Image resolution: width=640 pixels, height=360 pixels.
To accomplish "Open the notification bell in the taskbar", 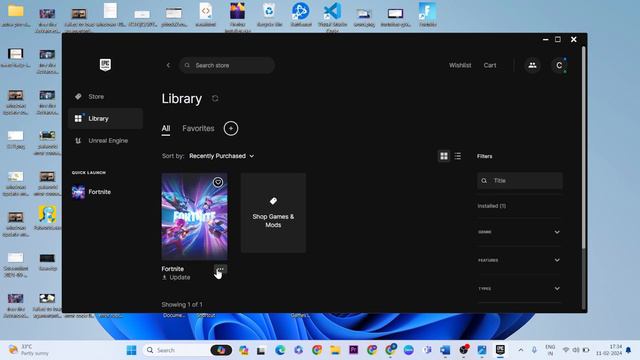I will 629,350.
